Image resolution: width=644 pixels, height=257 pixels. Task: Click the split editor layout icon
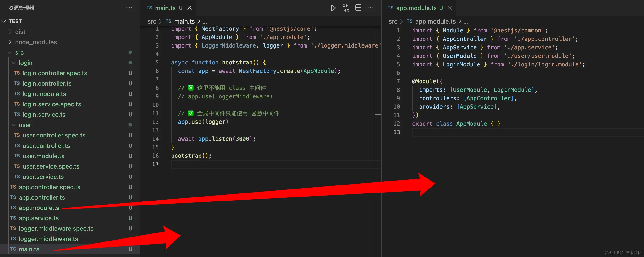tap(358, 8)
